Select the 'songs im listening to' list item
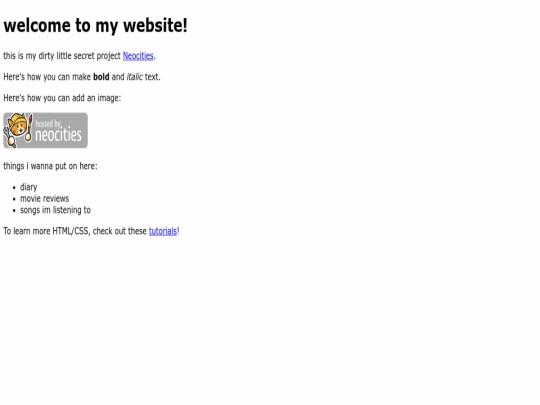 pyautogui.click(x=55, y=210)
